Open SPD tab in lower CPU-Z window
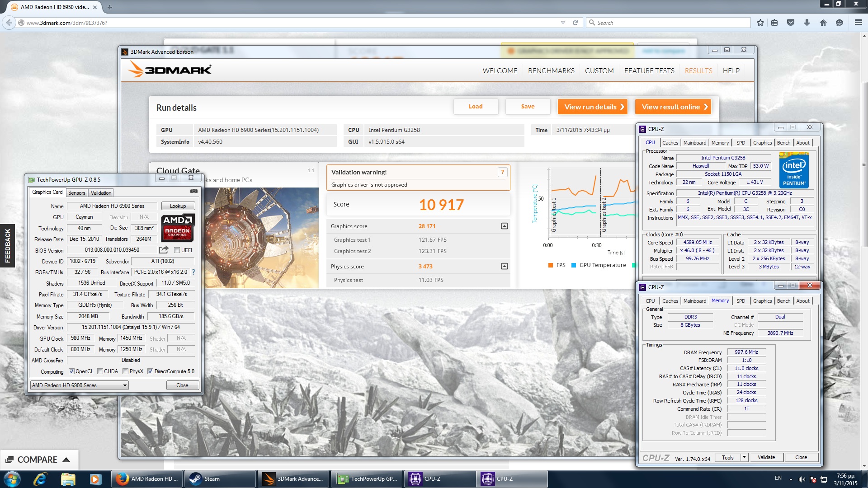 point(741,301)
